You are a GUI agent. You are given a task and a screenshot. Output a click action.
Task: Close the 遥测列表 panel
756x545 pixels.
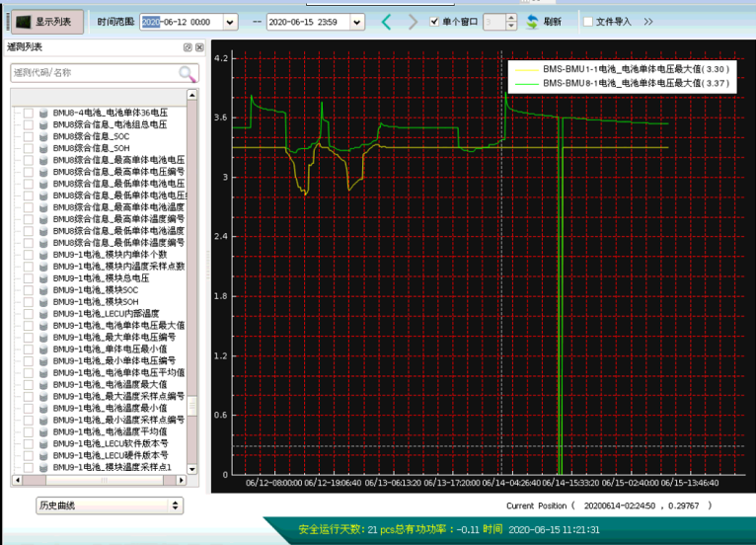pos(199,47)
